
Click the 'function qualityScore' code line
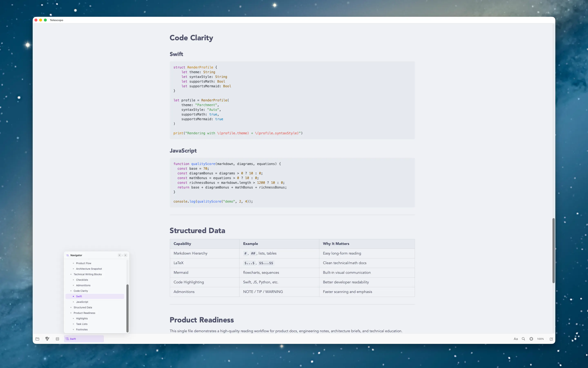pyautogui.click(x=227, y=164)
